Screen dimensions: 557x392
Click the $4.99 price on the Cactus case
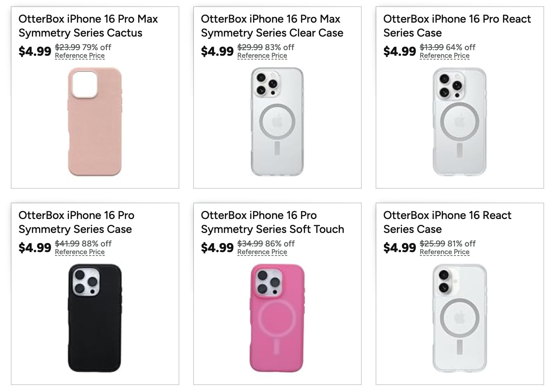(x=35, y=52)
